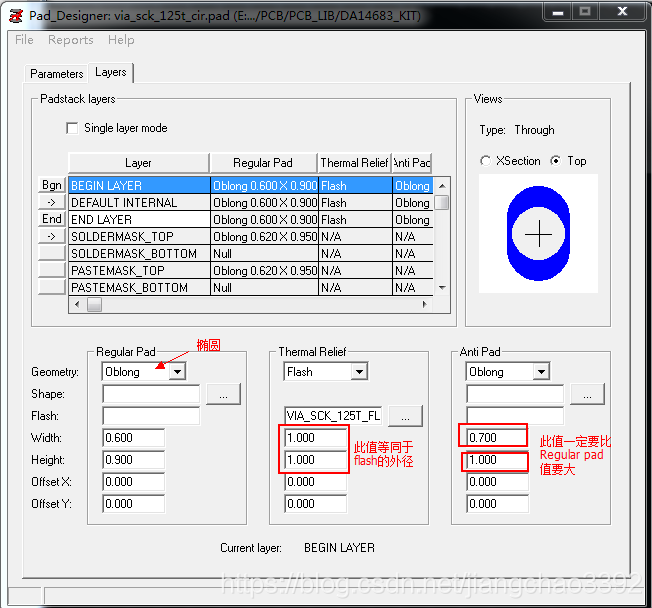Enable Single layer mode checkbox
652x608 pixels.
click(x=72, y=128)
